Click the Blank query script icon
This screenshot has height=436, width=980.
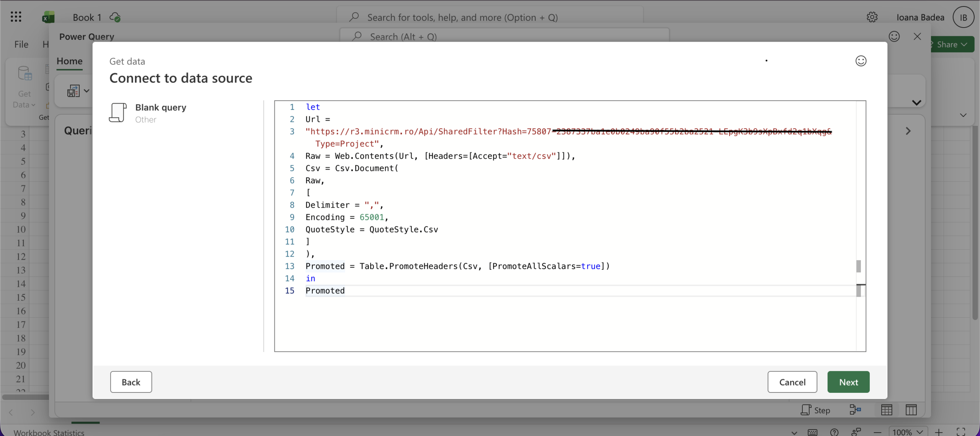(x=118, y=112)
